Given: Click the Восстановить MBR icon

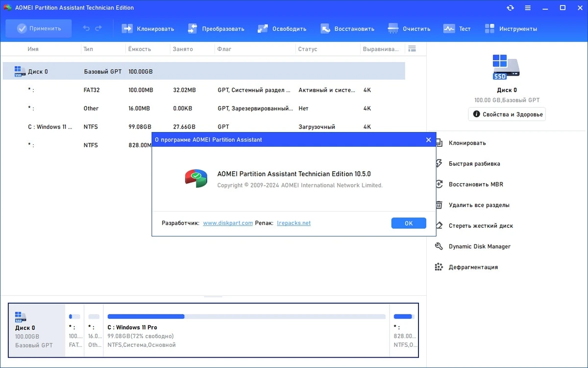Looking at the screenshot, I should click(439, 184).
